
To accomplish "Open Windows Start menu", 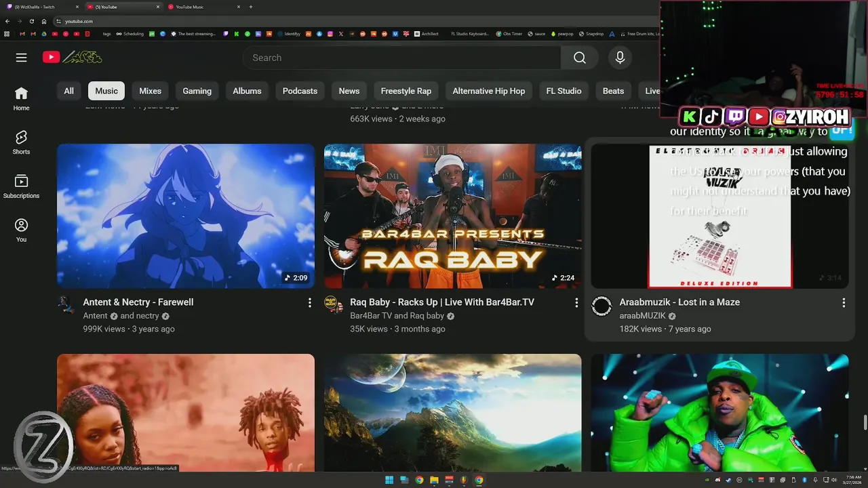I will pos(389,480).
